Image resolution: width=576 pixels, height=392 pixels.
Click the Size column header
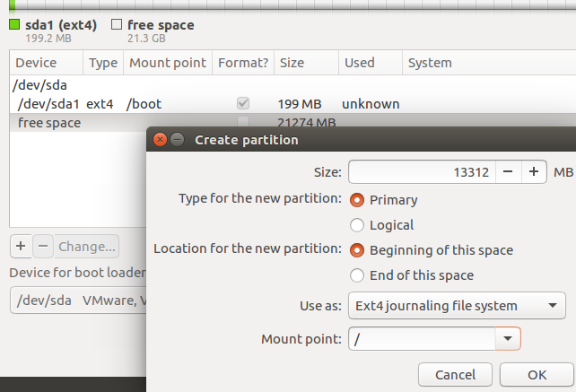[292, 63]
